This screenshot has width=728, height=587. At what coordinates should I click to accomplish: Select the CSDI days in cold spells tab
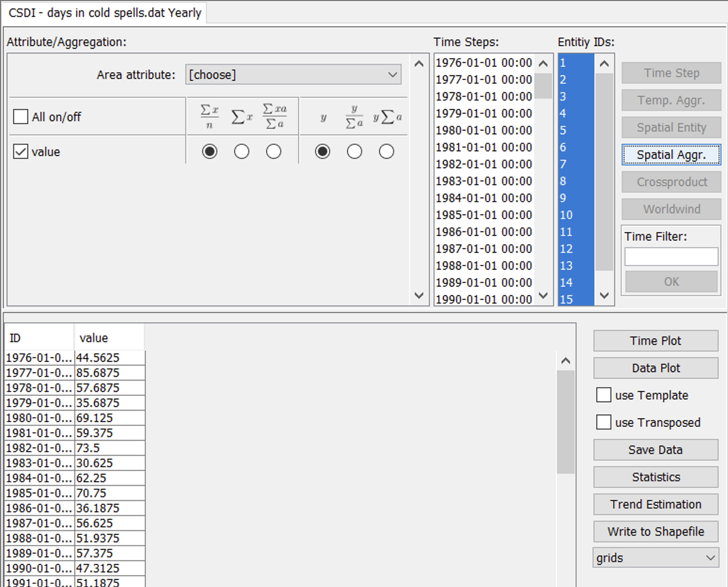coord(105,13)
